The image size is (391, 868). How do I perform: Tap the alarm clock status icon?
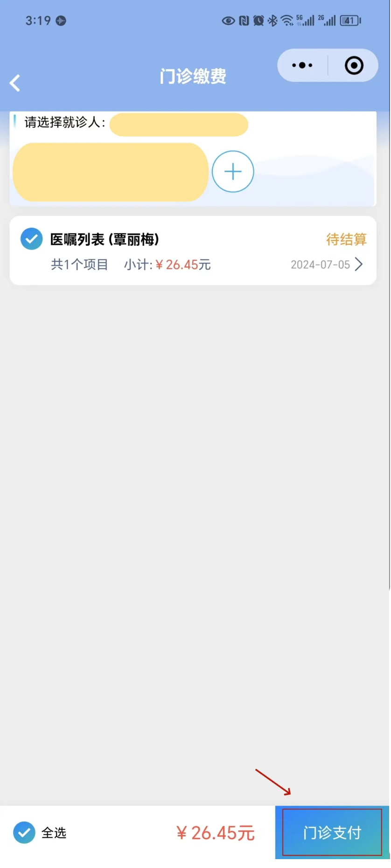coord(258,21)
